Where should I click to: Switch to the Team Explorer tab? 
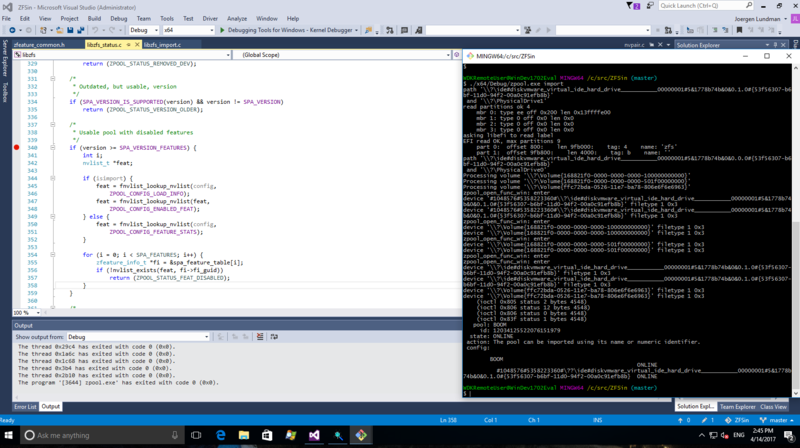click(737, 407)
